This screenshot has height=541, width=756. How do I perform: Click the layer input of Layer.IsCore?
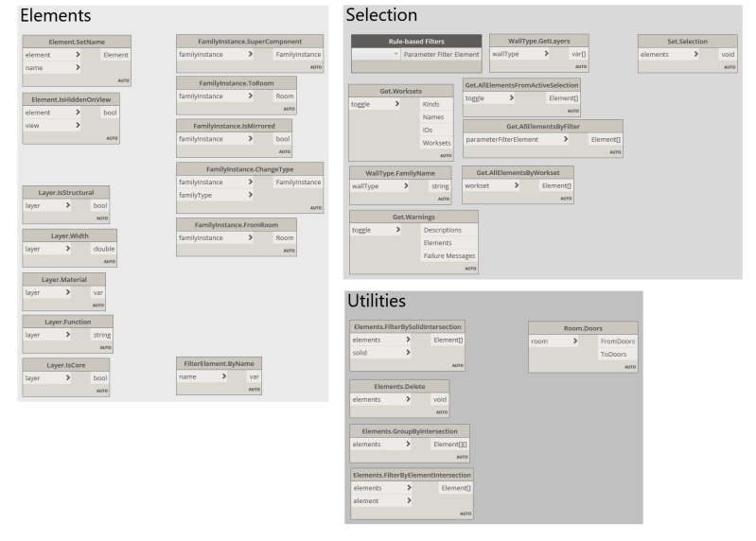coord(47,378)
